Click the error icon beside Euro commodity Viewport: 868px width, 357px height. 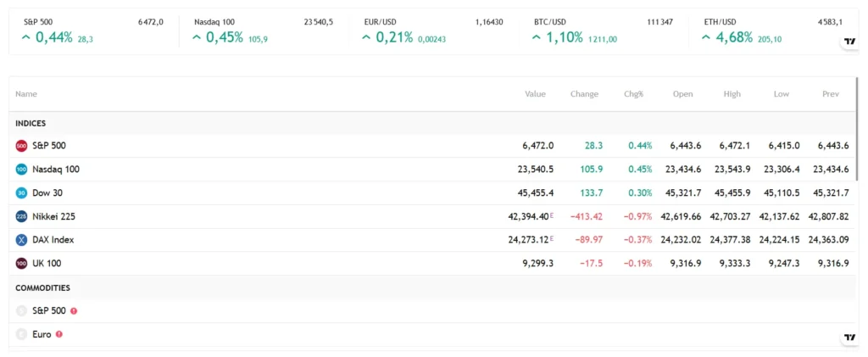(x=59, y=334)
